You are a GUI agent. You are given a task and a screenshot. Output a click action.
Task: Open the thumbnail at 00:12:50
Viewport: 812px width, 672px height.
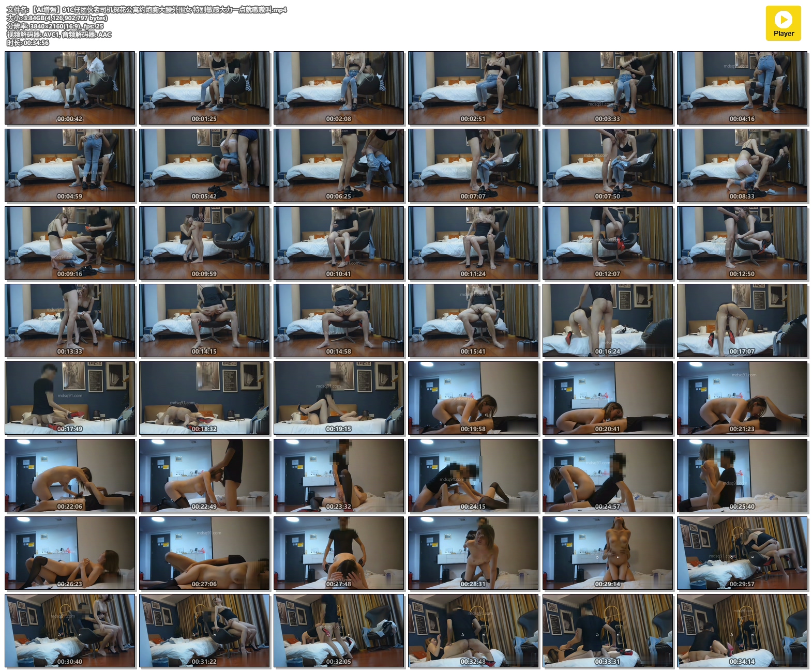tap(742, 243)
